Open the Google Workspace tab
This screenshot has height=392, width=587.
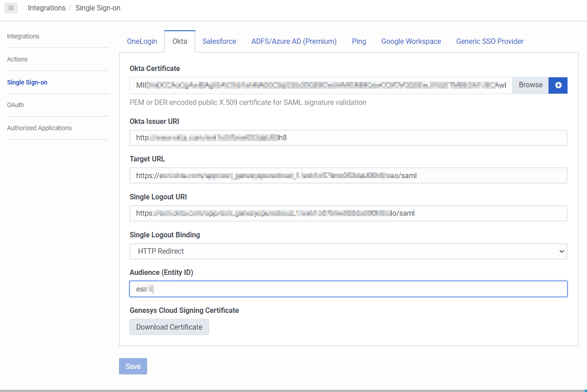tap(411, 42)
